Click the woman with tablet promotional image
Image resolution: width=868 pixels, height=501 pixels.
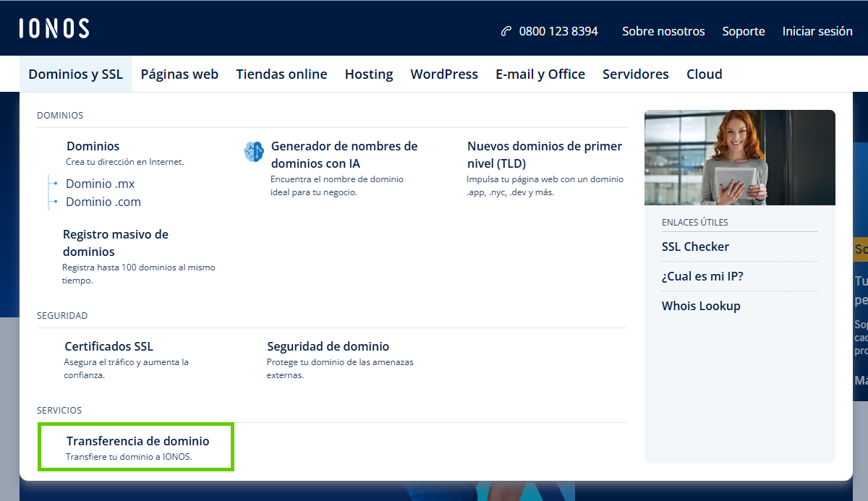pos(739,157)
